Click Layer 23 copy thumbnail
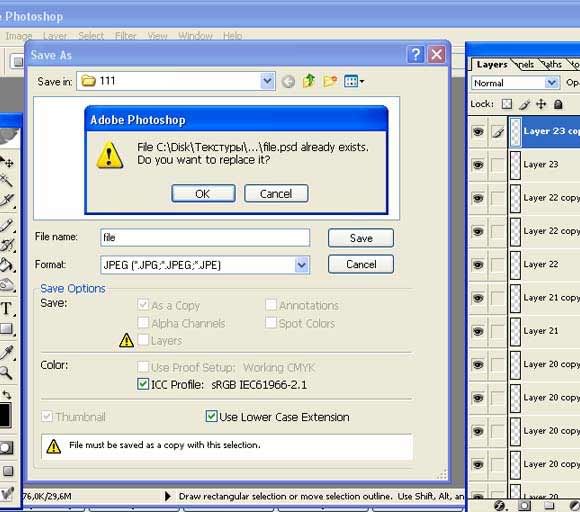The height and width of the screenshot is (512, 580). [x=515, y=132]
